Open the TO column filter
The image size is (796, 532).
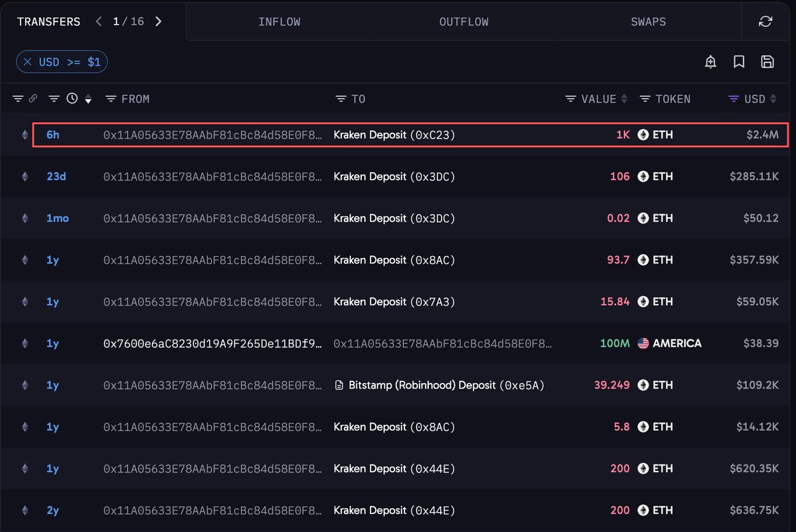click(341, 99)
